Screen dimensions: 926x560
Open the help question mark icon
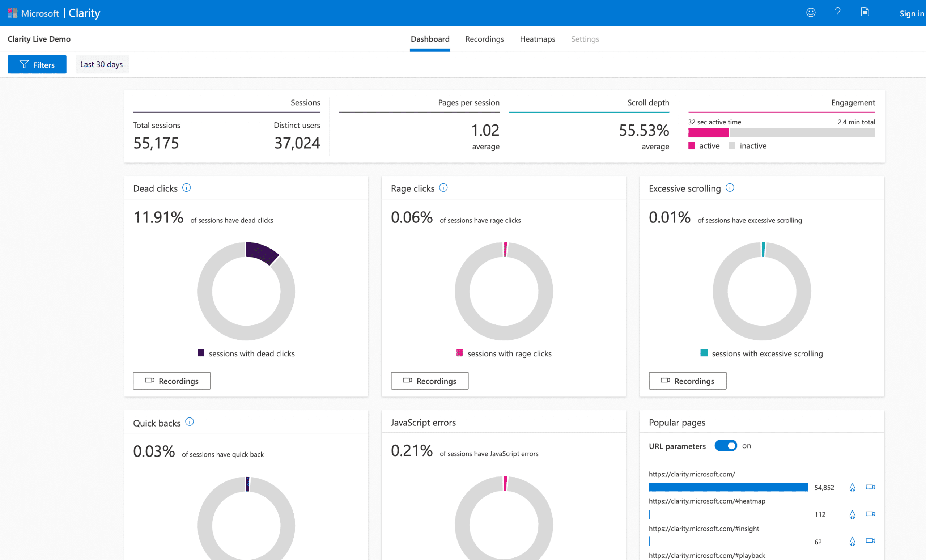[837, 12]
